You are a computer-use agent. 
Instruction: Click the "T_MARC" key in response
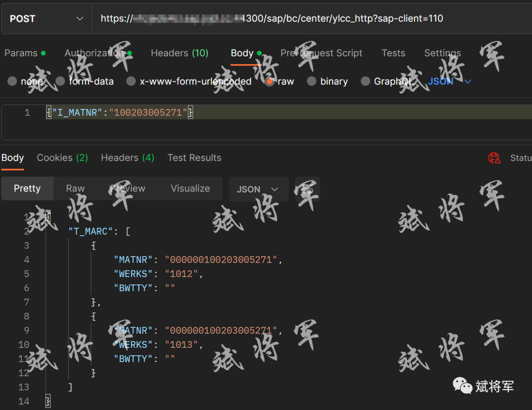click(x=90, y=232)
